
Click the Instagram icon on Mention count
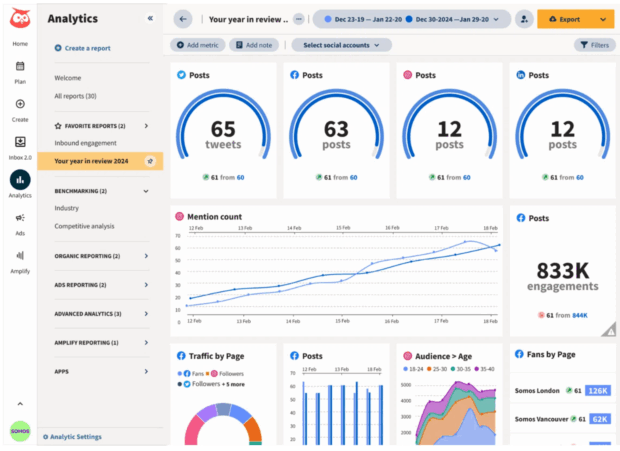tap(180, 216)
